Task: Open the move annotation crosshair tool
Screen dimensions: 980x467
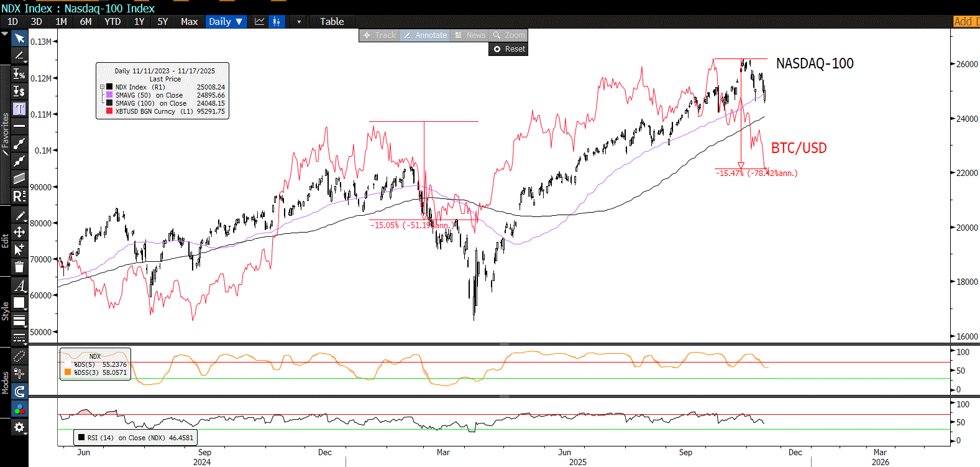Action: point(19,232)
